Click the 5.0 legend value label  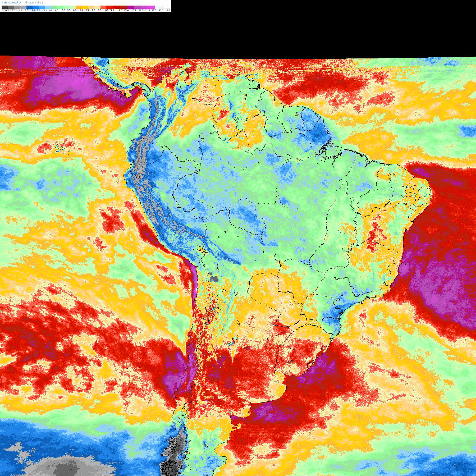click(x=63, y=10)
